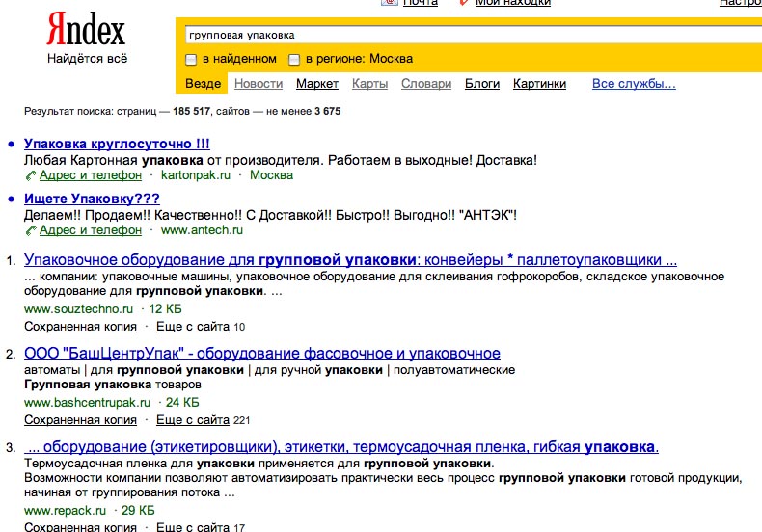Viewport: 762px width, 532px height.
Task: Toggle the 'в найденном' checkbox
Action: [x=191, y=60]
